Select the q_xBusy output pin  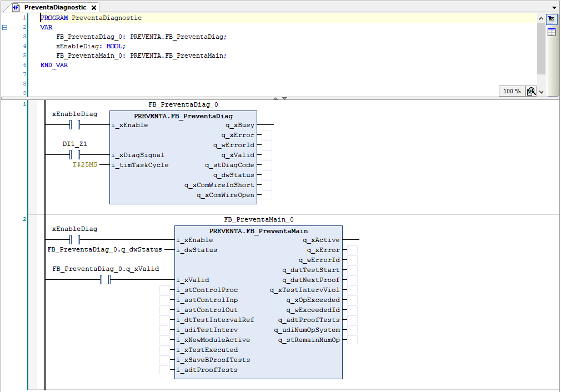tap(240, 125)
